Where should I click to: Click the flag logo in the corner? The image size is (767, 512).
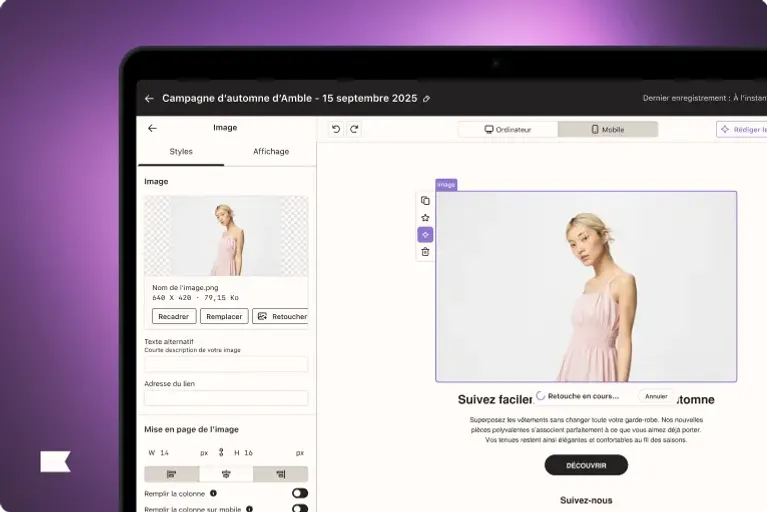(55, 462)
